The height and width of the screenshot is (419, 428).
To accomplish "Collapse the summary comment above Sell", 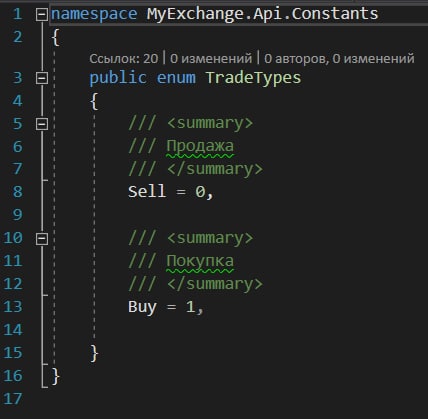I will (x=42, y=124).
